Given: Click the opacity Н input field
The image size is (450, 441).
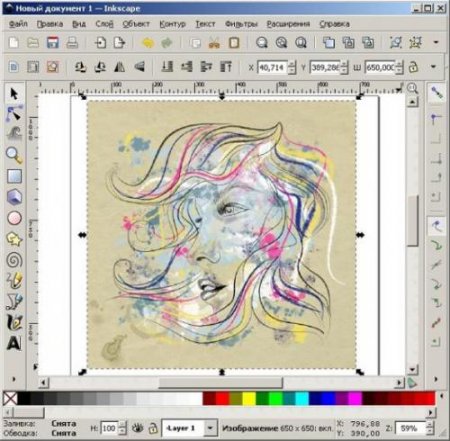Looking at the screenshot, I should tap(109, 428).
